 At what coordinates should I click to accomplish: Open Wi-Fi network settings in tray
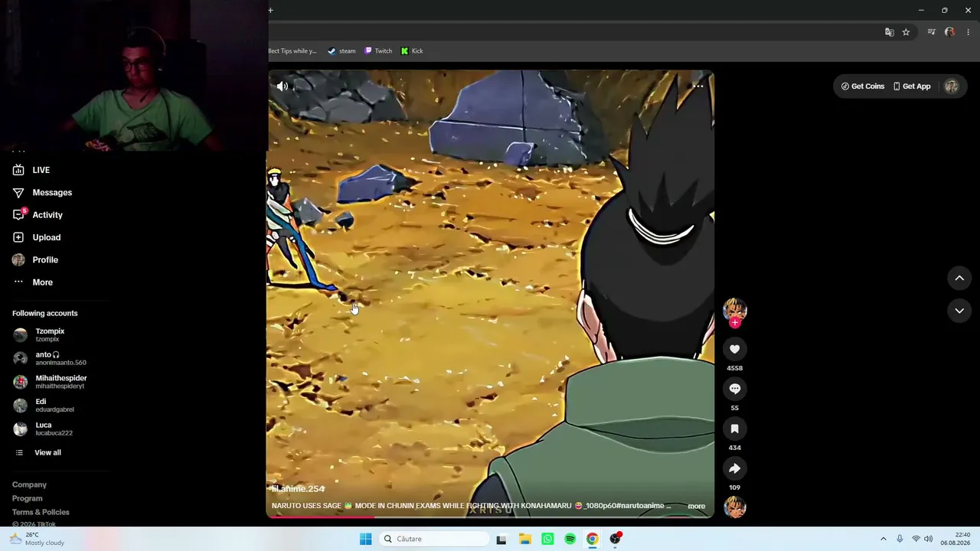click(916, 539)
